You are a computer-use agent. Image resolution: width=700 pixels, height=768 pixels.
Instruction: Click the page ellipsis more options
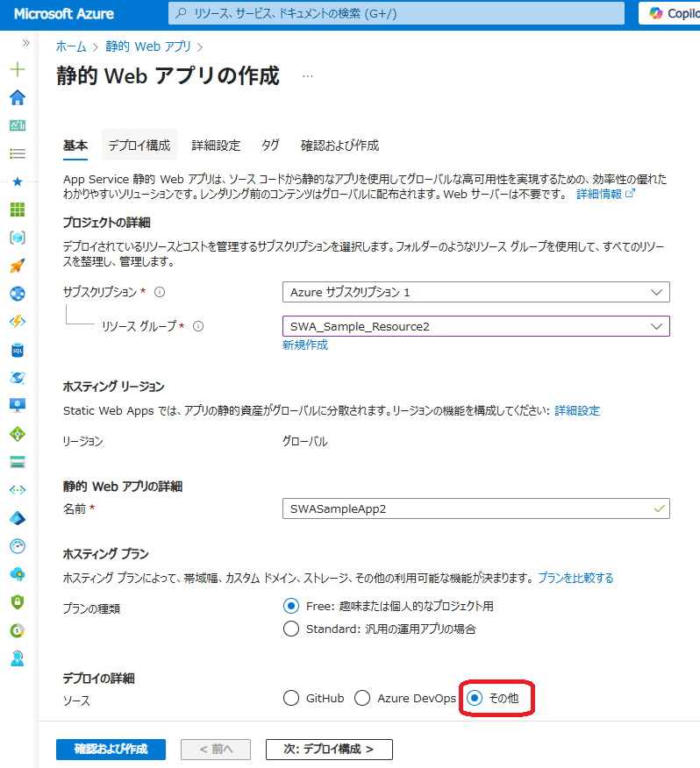point(308,76)
